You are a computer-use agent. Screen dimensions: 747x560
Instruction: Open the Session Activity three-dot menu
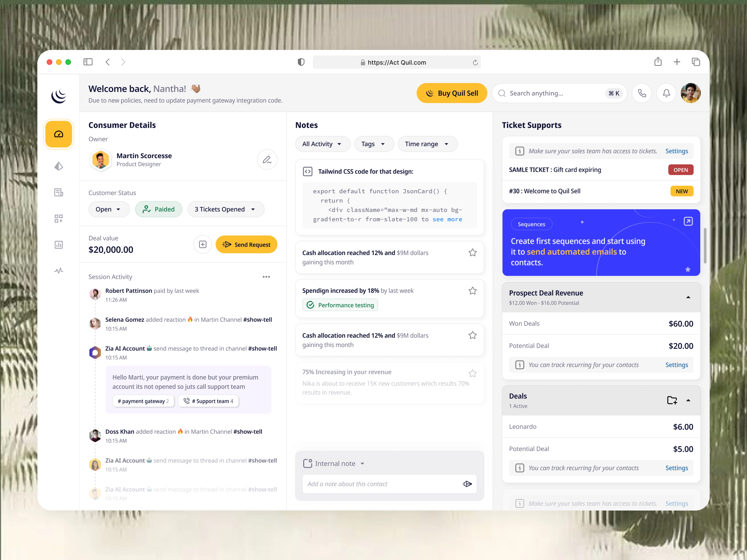click(266, 277)
